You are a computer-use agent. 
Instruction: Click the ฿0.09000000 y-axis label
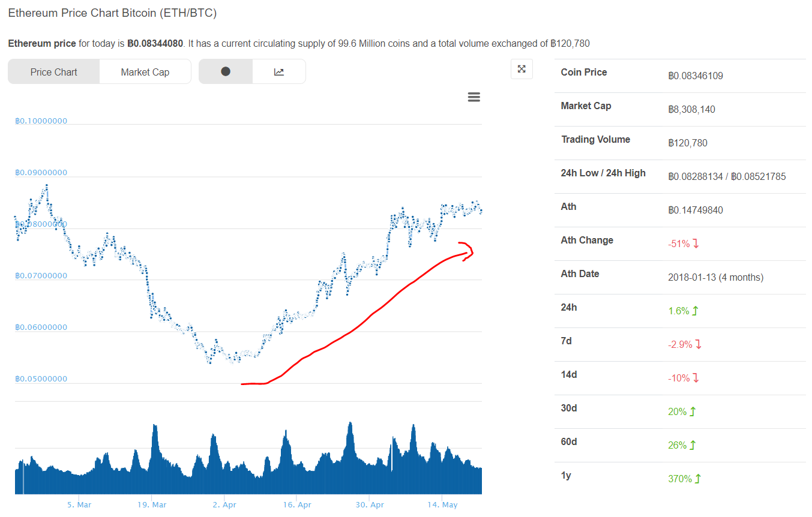click(41, 173)
